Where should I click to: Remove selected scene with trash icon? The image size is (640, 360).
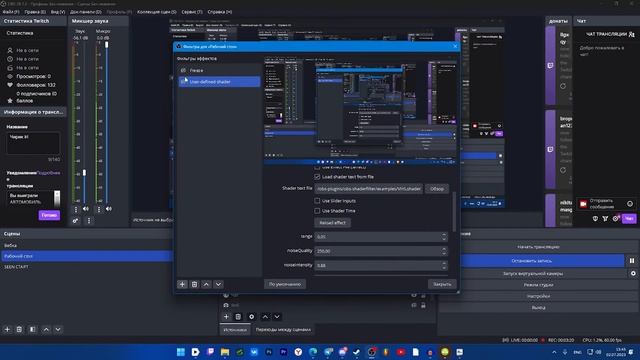(19, 329)
